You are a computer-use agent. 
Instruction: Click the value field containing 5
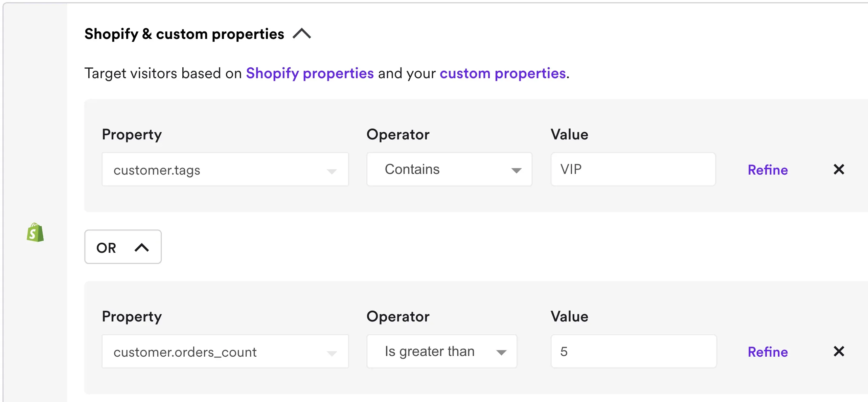point(634,351)
